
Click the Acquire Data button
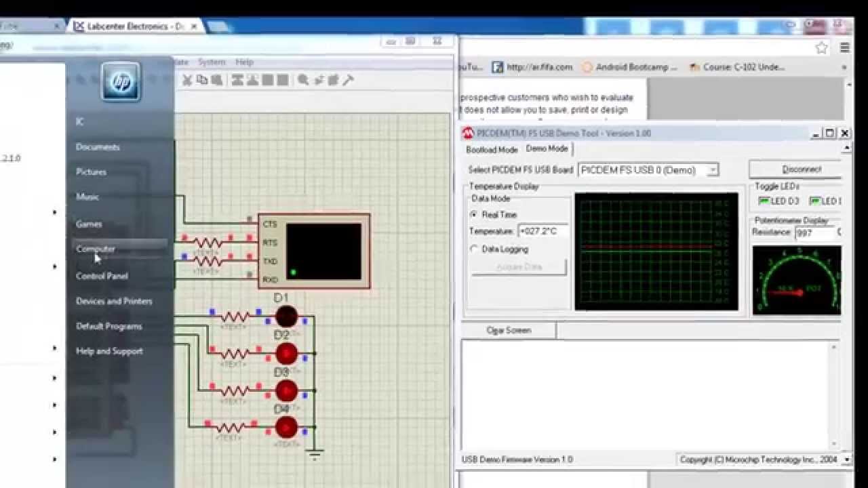point(519,266)
